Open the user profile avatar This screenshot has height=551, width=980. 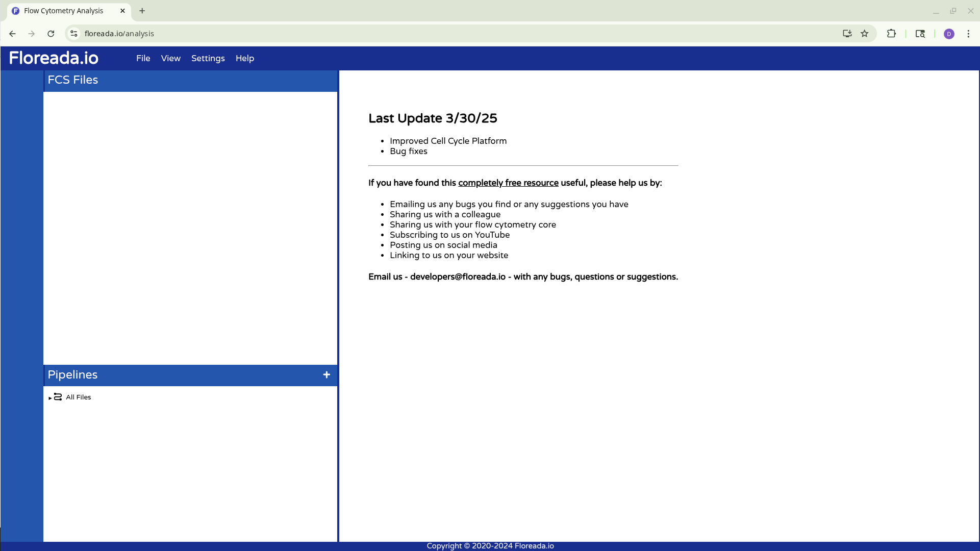pos(948,34)
